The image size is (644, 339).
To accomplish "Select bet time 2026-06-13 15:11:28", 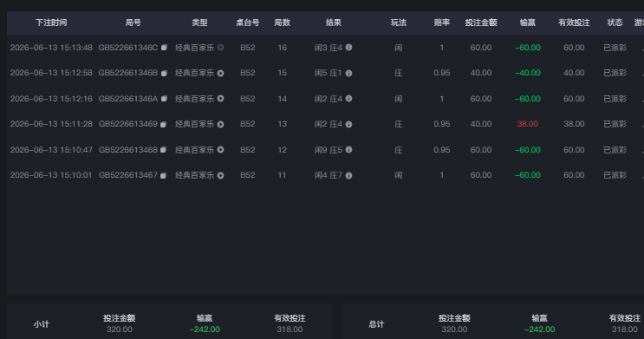I will click(x=51, y=124).
